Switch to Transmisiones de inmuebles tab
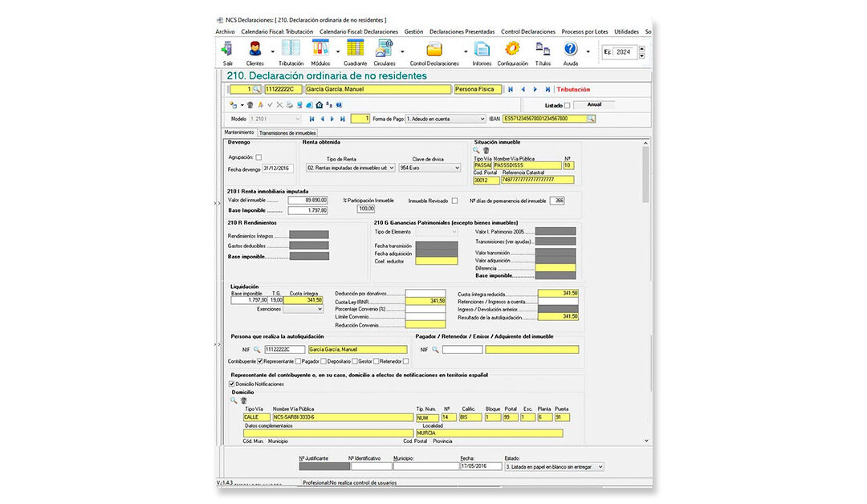Viewport: 867px width, 504px height. point(287,133)
